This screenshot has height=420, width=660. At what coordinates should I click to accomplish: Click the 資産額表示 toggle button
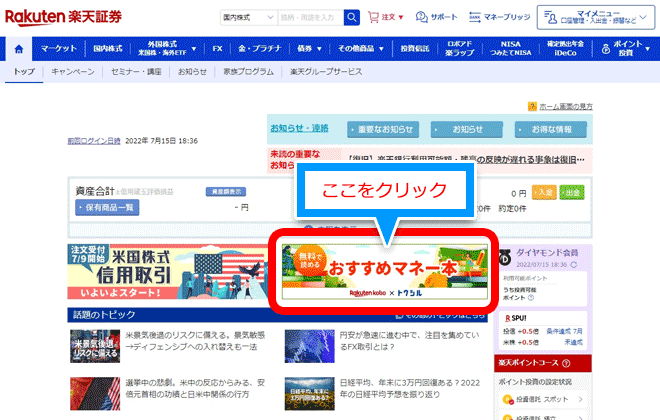pyautogui.click(x=226, y=191)
